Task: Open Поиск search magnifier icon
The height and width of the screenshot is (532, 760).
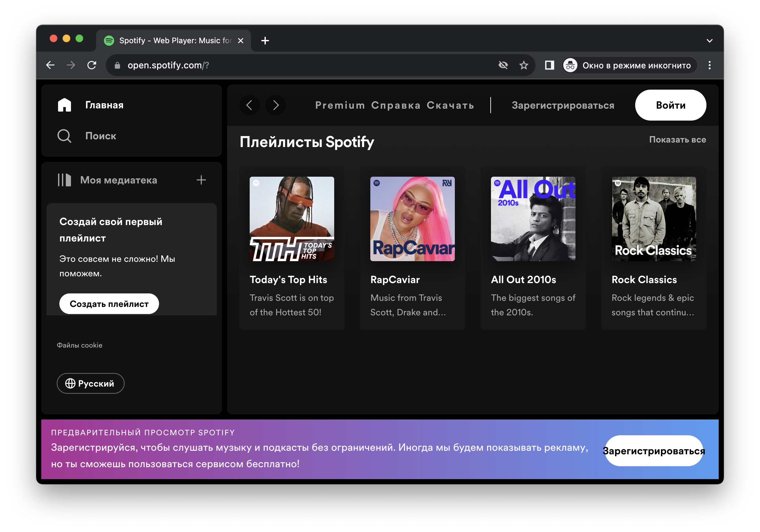Action: tap(64, 136)
